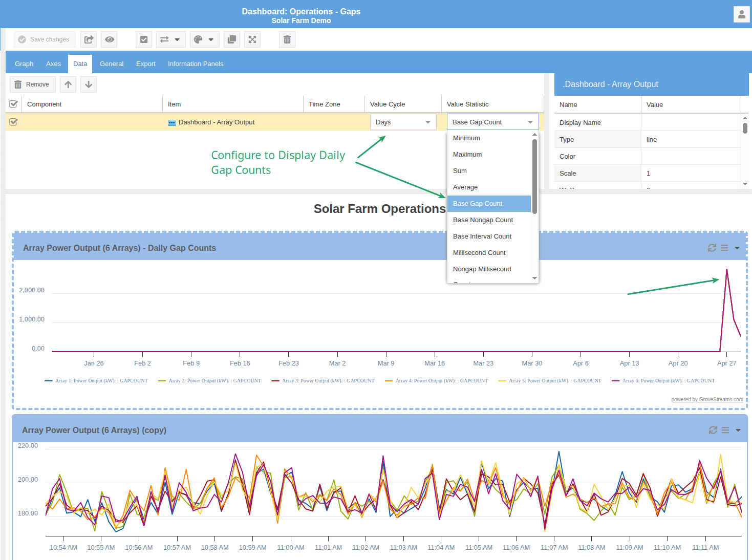752x560 pixels.
Task: Open the Export tab
Action: click(x=146, y=64)
